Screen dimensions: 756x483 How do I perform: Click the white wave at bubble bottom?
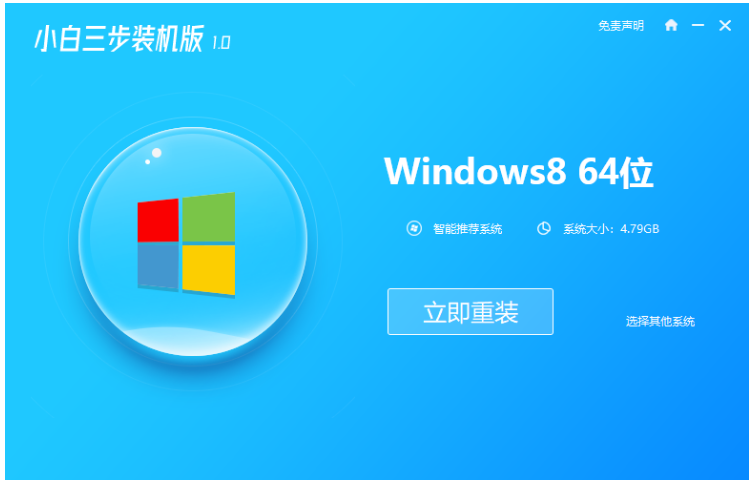click(193, 341)
